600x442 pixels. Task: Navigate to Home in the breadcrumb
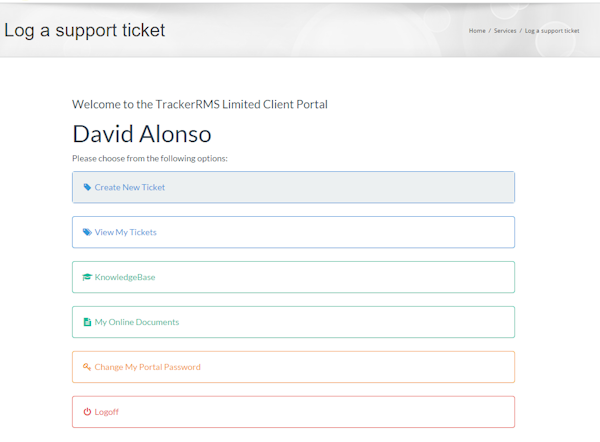(x=477, y=31)
